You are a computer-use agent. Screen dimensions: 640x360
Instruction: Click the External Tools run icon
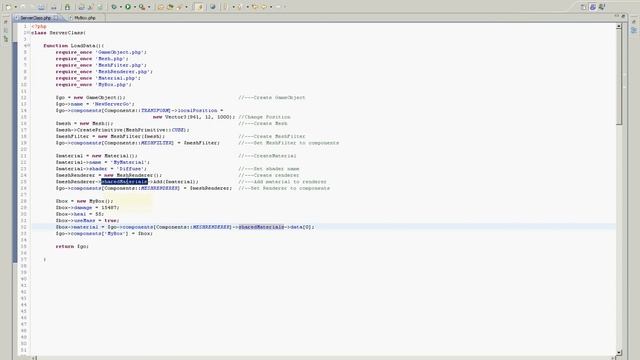pos(142,7)
